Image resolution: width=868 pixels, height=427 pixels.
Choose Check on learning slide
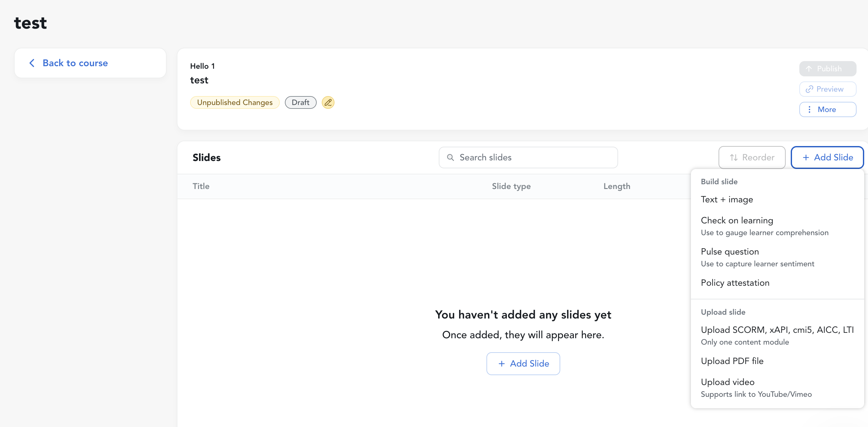coord(777,226)
